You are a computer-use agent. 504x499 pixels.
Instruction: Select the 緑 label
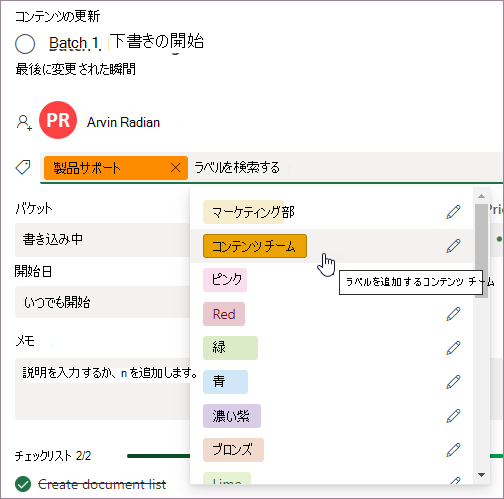coord(230,348)
